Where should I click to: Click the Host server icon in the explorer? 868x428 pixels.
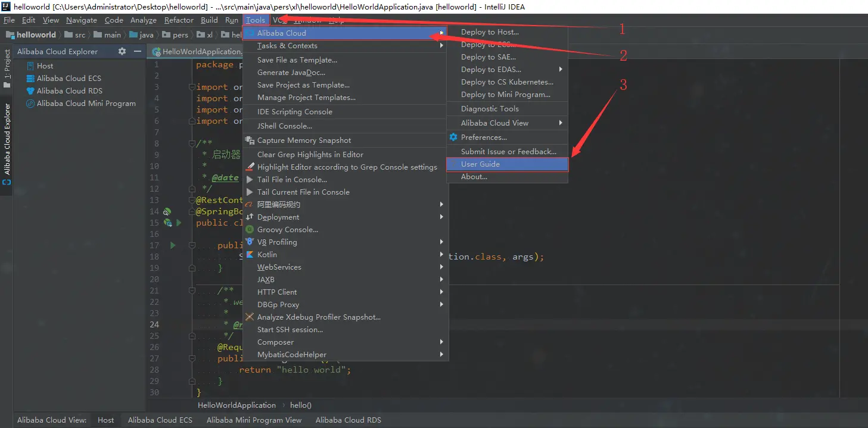[30, 65]
